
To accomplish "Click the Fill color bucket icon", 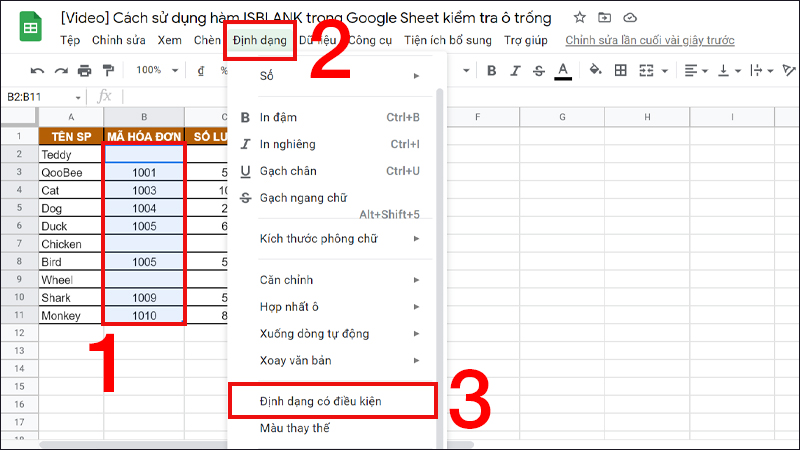I will coord(595,70).
